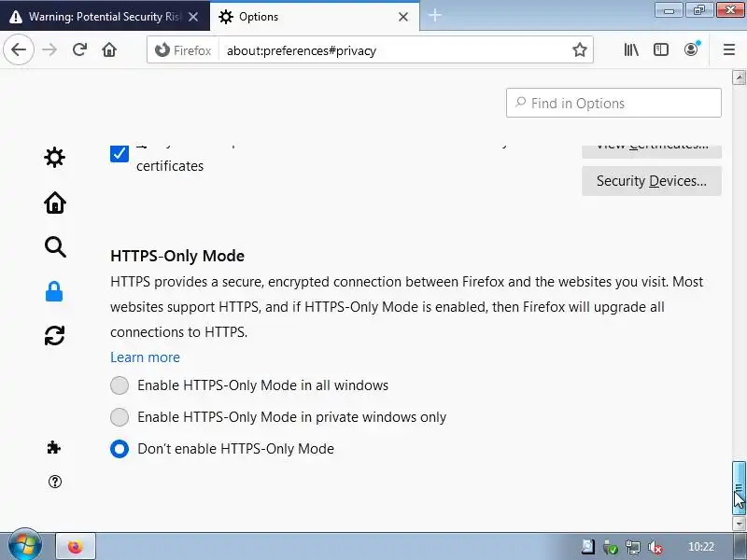Viewport: 747px width, 560px height.
Task: Open the Firefox Account menu
Action: [x=691, y=49]
